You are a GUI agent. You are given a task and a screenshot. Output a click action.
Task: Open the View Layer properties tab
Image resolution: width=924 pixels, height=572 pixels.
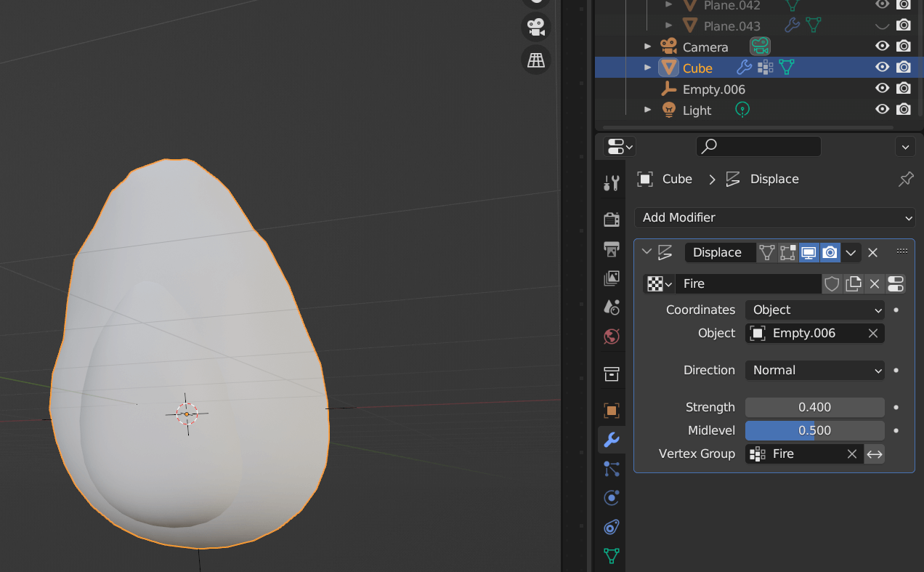click(612, 278)
